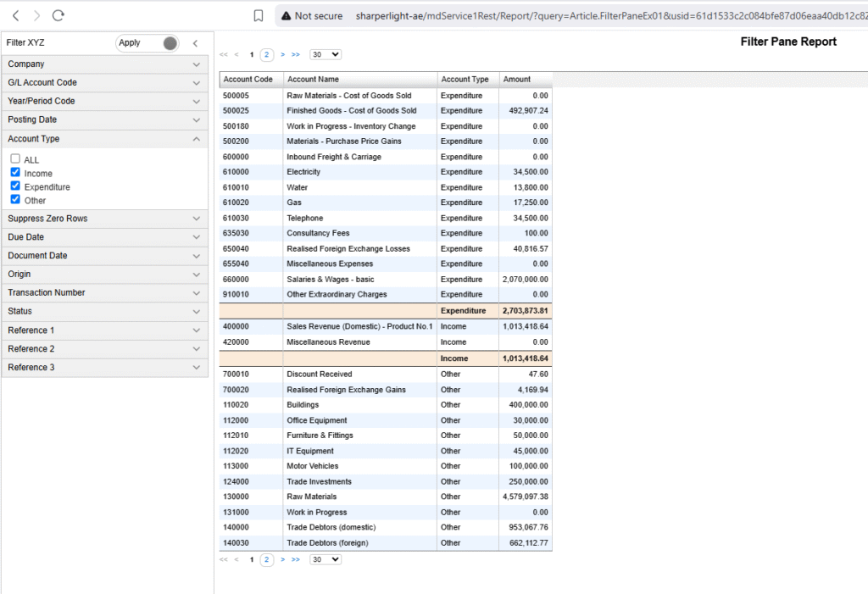
Task: Expand the Status filter
Action: coord(105,311)
